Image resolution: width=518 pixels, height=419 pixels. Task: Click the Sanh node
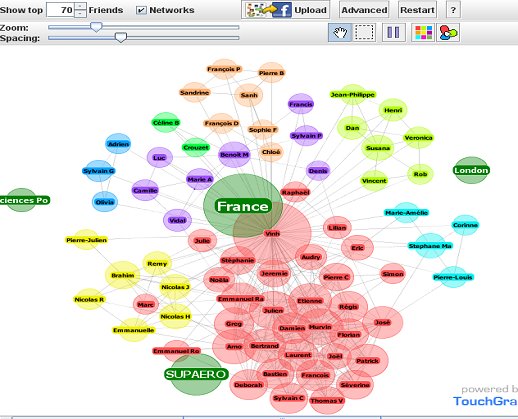(249, 95)
